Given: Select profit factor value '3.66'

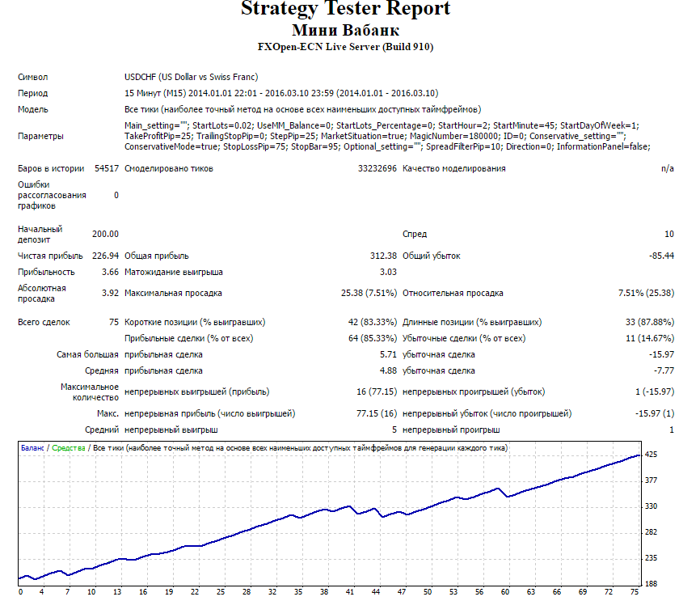Looking at the screenshot, I should tap(110, 272).
